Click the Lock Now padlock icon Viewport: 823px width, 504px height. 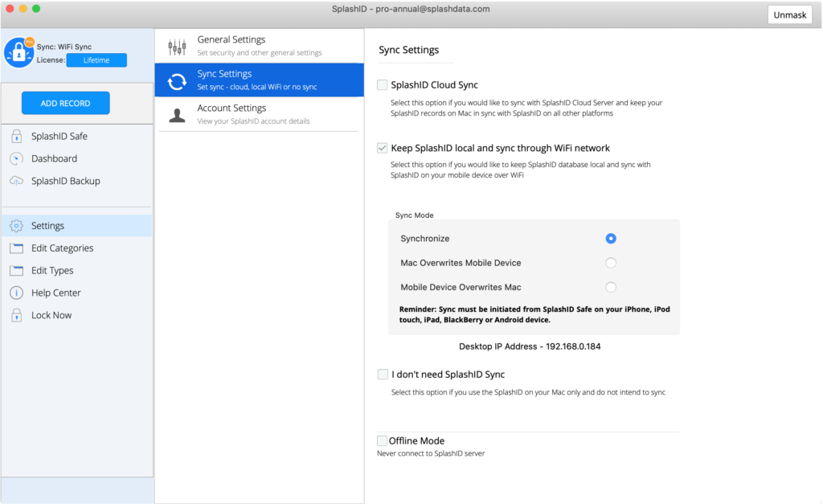pos(16,316)
